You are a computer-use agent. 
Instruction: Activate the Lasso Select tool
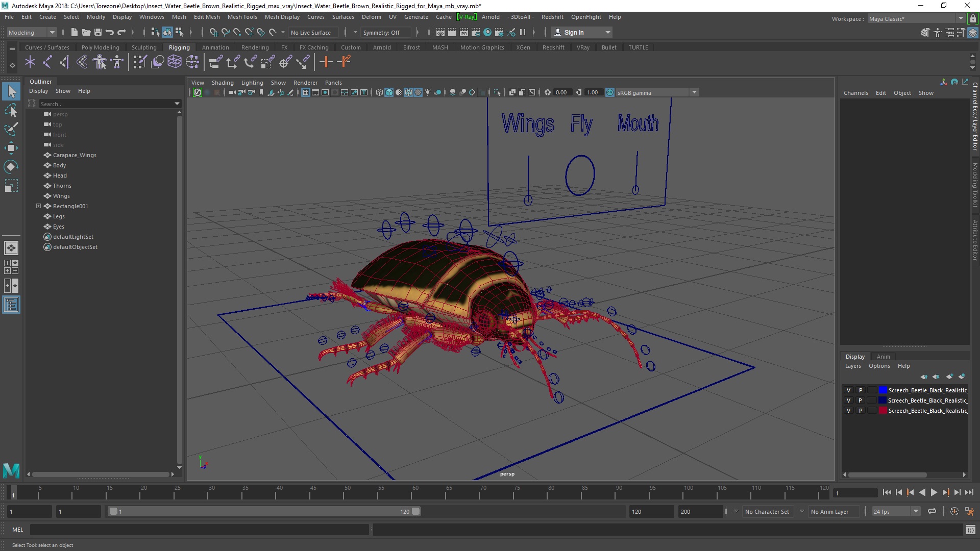[x=11, y=110]
